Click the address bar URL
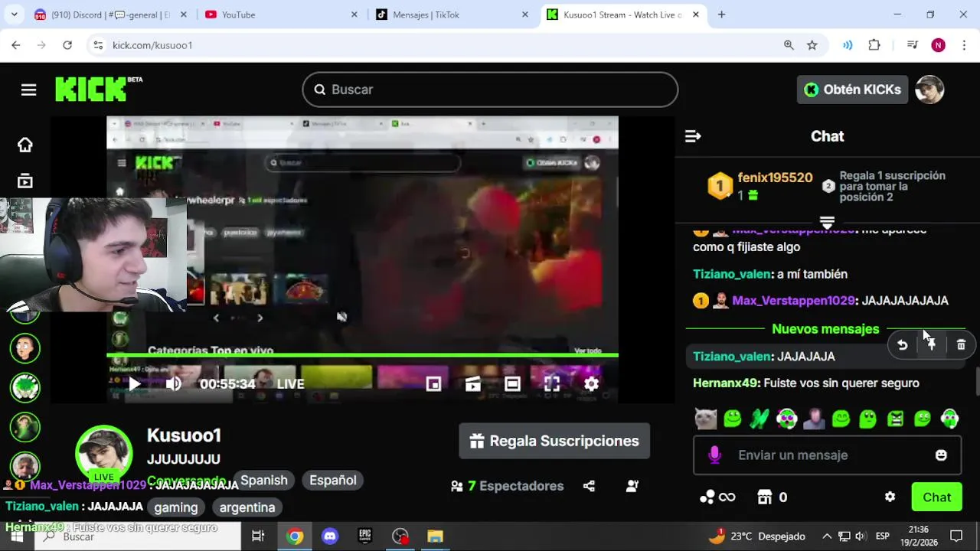The image size is (980, 551). point(152,45)
